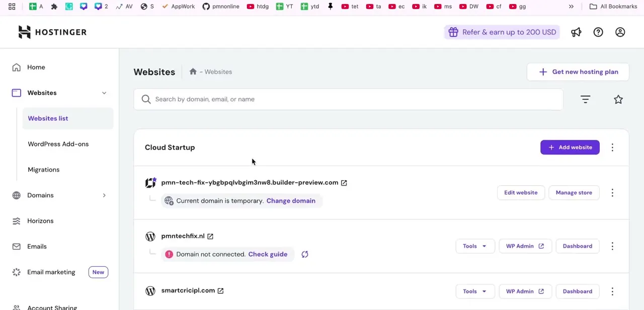Focus the domain, email, or name search field
Image resolution: width=644 pixels, height=310 pixels.
348,99
